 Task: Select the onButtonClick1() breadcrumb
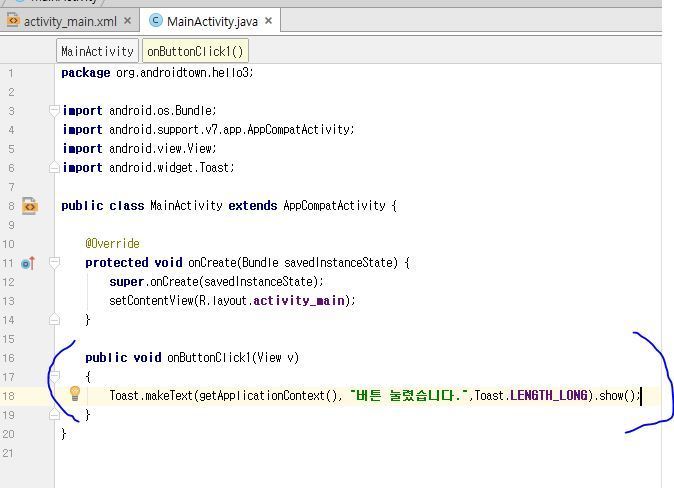pyautogui.click(x=195, y=52)
